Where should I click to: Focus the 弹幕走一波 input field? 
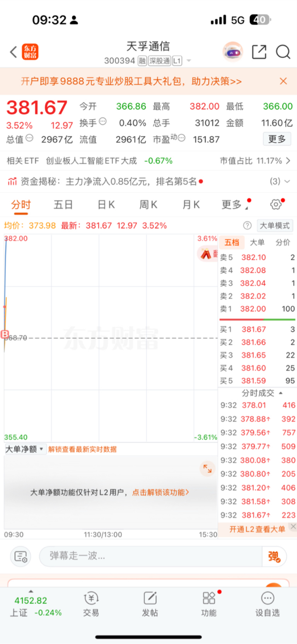click(151, 556)
